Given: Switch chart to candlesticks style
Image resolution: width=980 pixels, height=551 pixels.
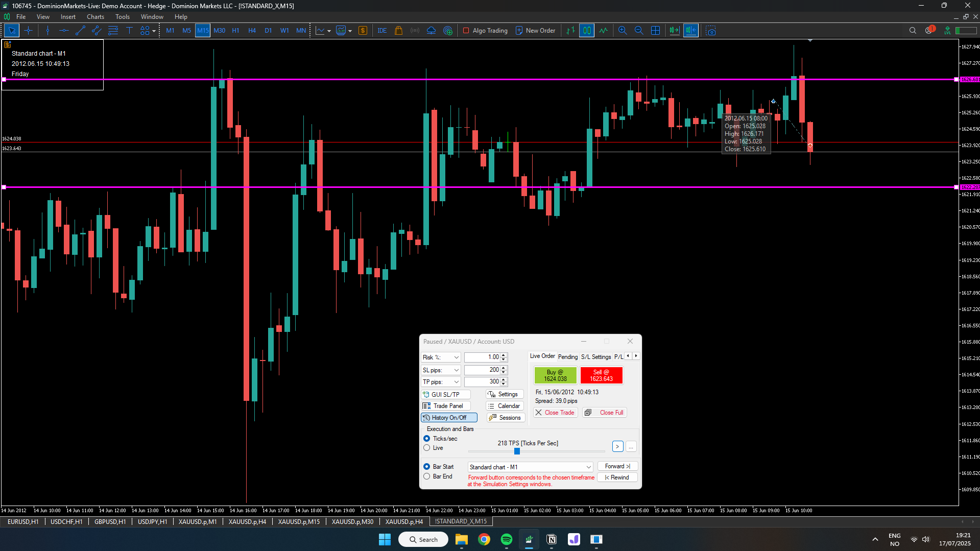Looking at the screenshot, I should point(587,31).
